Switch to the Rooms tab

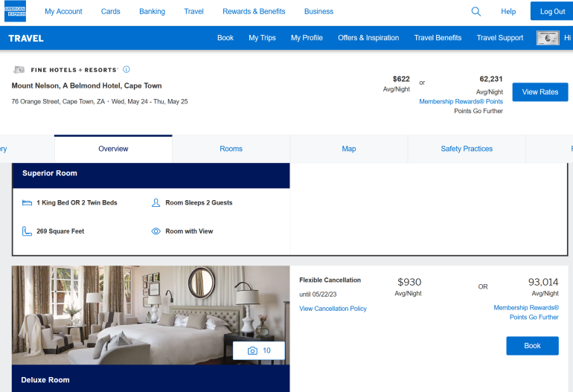pyautogui.click(x=231, y=149)
